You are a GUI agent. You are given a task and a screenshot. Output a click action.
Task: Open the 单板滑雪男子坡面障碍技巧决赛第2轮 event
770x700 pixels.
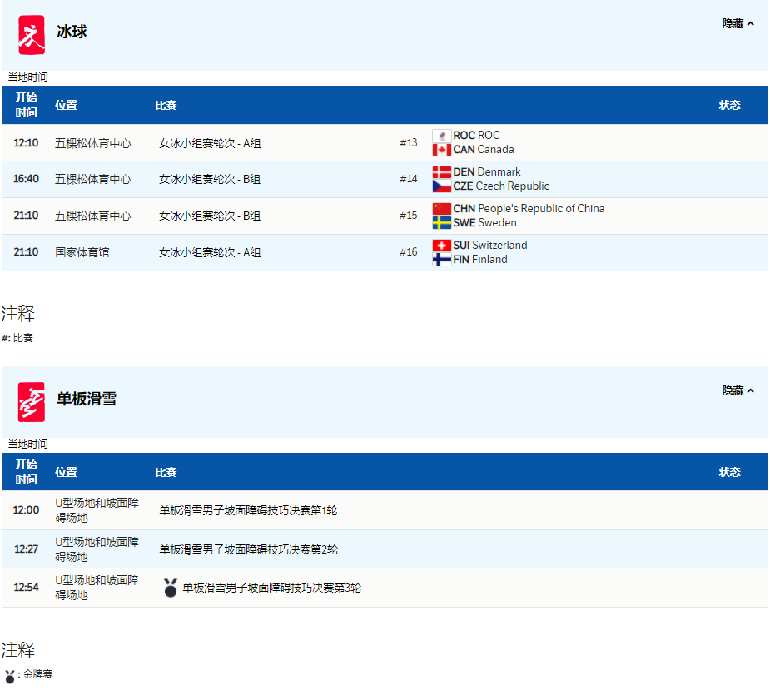[x=248, y=549]
